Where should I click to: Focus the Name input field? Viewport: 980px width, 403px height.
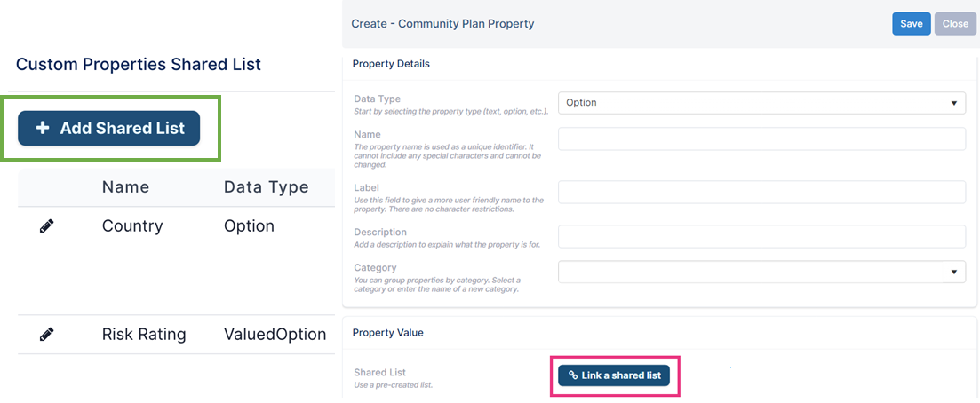pyautogui.click(x=761, y=138)
